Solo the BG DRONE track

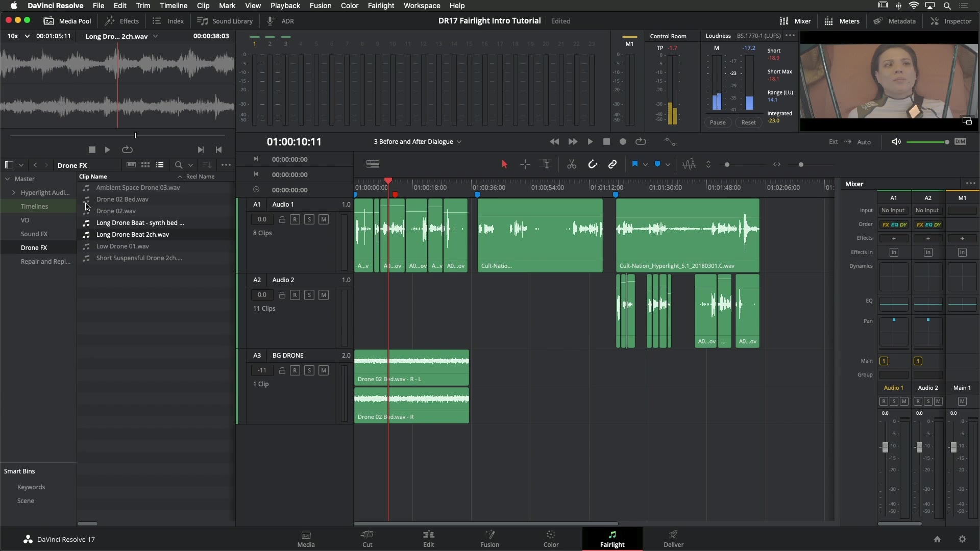tap(309, 370)
